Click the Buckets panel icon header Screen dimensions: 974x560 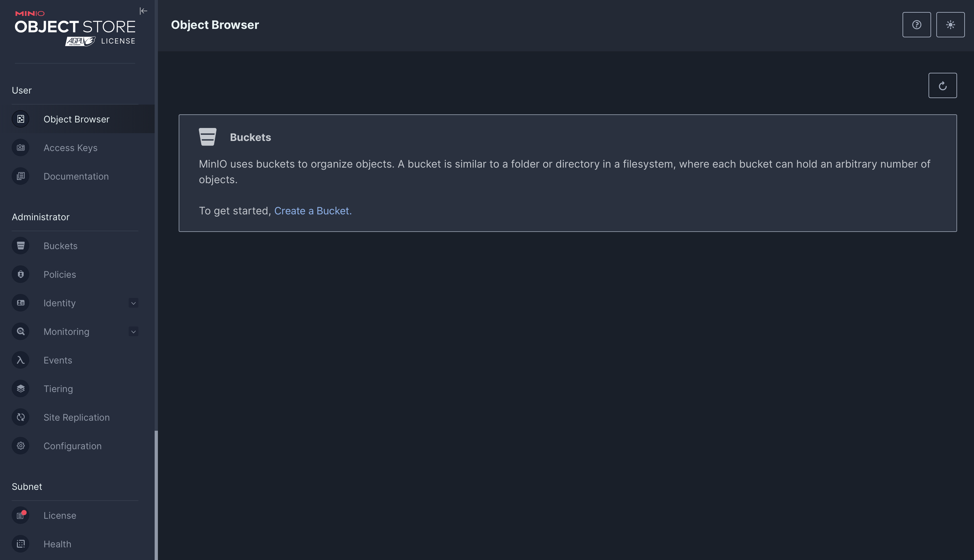[207, 136]
